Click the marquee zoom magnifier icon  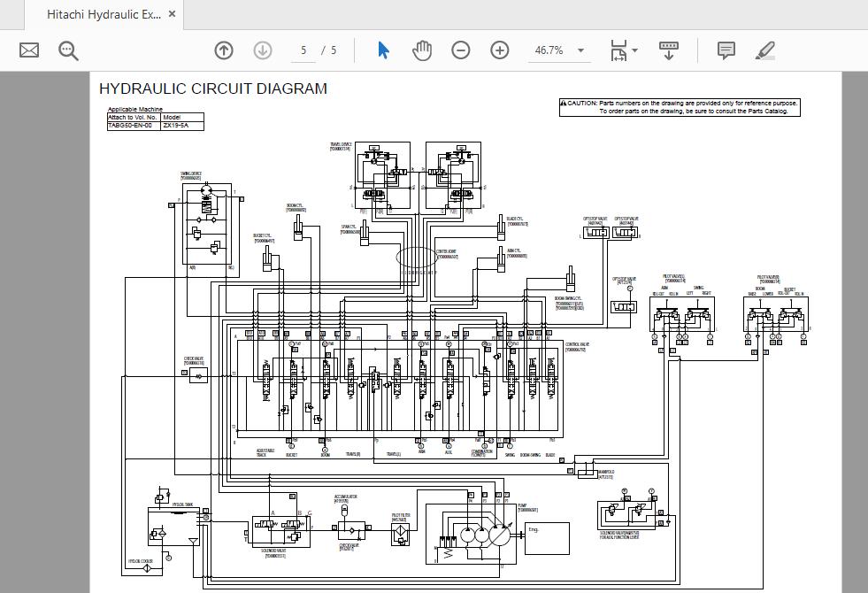pos(68,50)
